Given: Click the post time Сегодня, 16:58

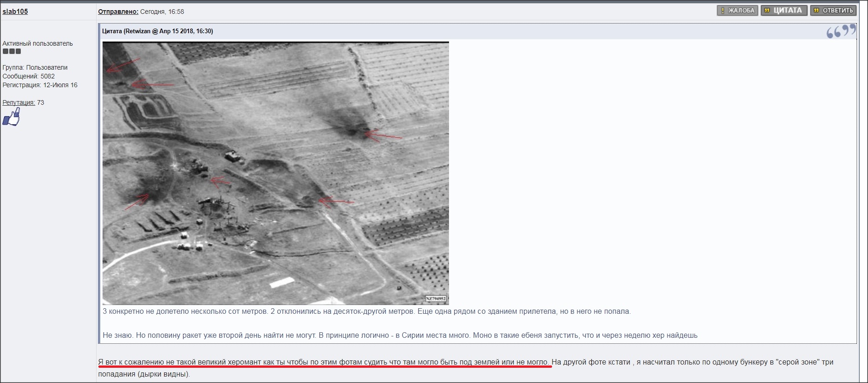Looking at the screenshot, I should point(162,12).
